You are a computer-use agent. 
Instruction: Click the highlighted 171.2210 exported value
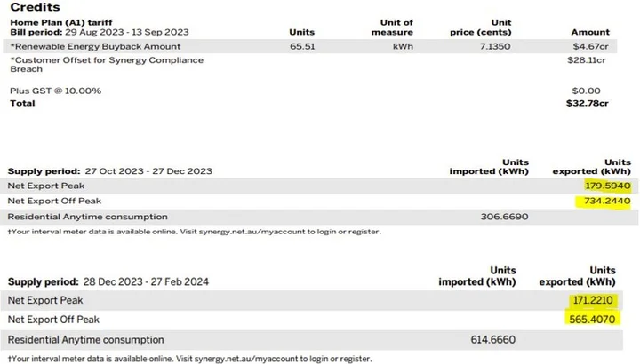(x=592, y=302)
